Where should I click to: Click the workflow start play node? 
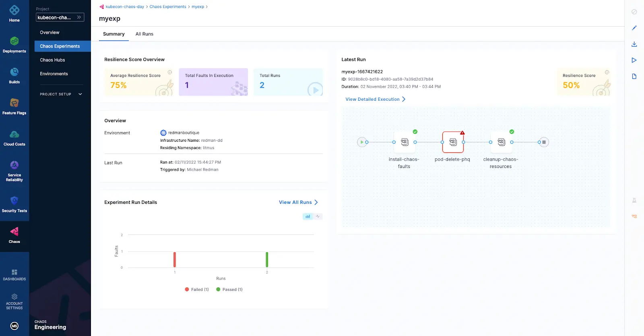362,142
